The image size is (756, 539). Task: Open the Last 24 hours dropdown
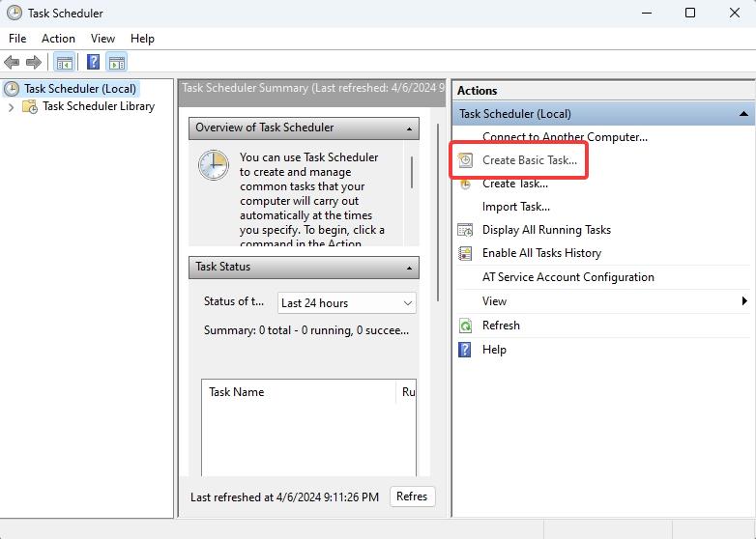(x=347, y=303)
